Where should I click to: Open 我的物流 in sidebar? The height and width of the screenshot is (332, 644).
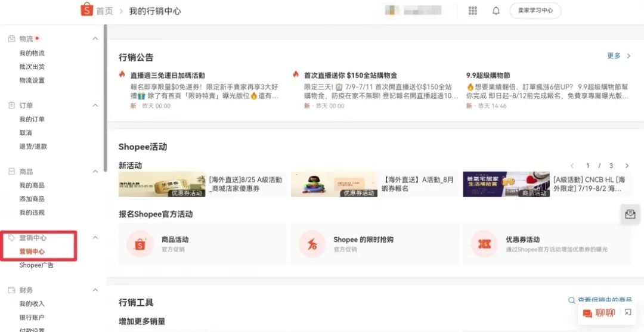pos(32,54)
